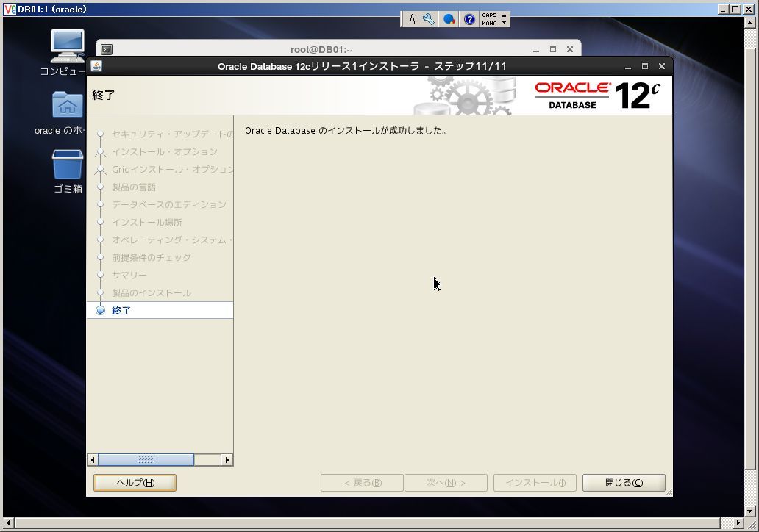Click the VNC horizontal scroll right arrow

click(738, 522)
